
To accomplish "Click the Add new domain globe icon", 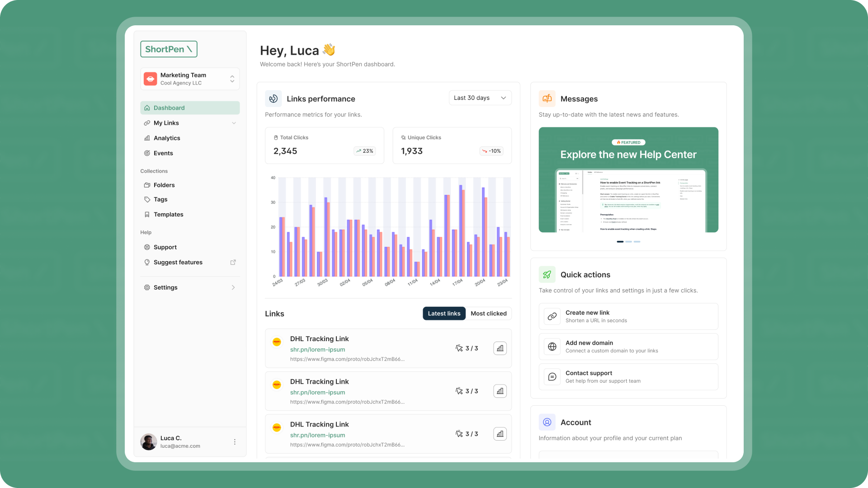I will coord(552,347).
